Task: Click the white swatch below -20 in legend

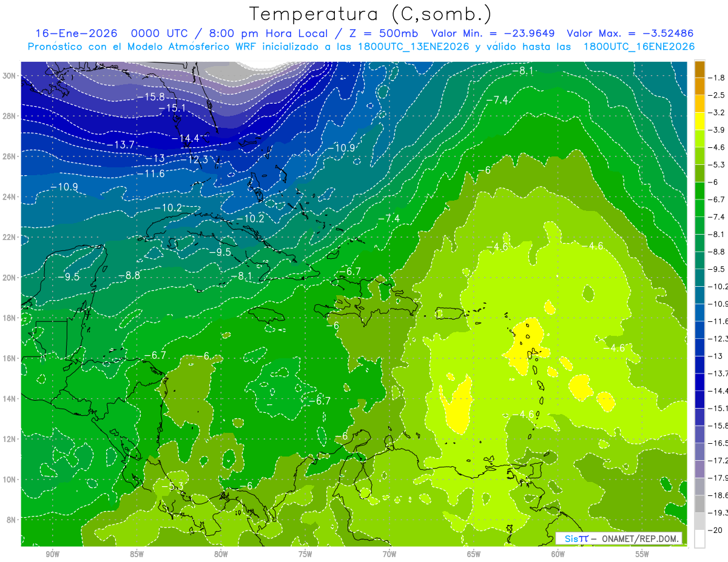Action: [x=699, y=538]
